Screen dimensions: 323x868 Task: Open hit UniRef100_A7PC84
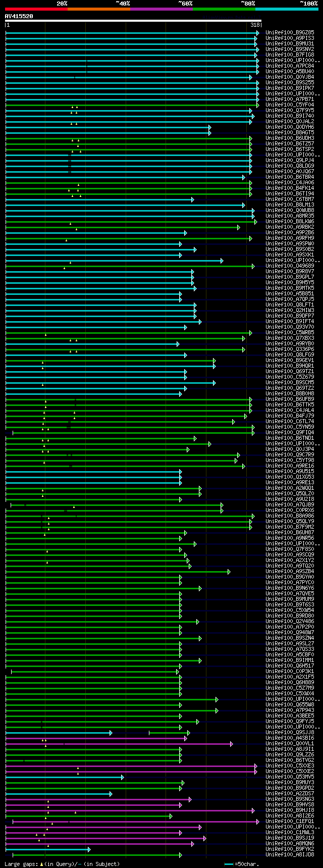pos(290,66)
